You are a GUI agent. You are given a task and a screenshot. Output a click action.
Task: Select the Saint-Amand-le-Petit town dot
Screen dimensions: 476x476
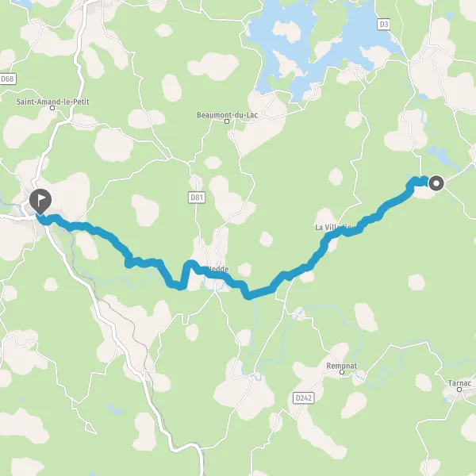pyautogui.click(x=52, y=108)
